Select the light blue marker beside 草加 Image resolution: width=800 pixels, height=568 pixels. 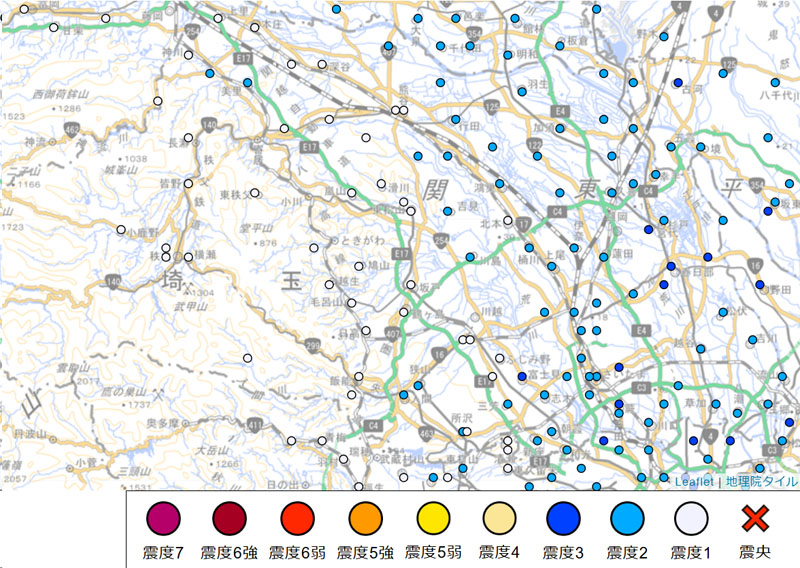pos(716,404)
